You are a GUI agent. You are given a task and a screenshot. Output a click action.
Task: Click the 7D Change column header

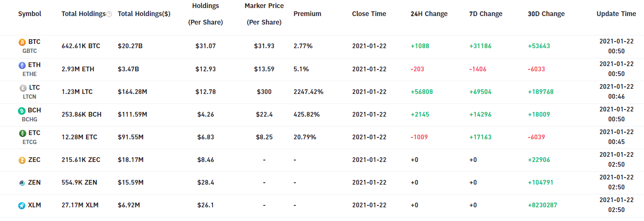pos(485,14)
